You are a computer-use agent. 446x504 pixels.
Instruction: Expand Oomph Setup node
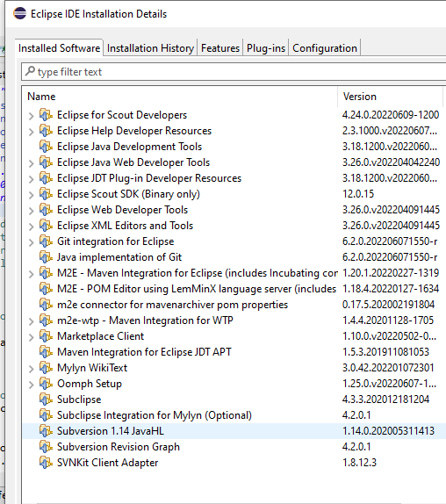pyautogui.click(x=32, y=385)
